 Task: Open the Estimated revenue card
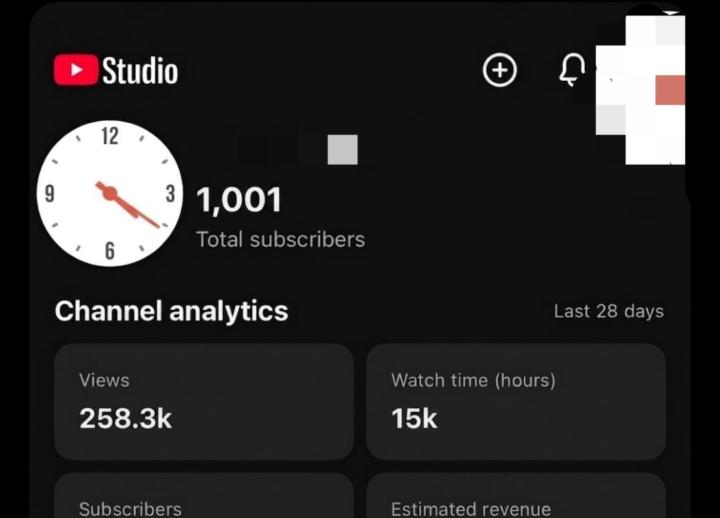[516, 496]
